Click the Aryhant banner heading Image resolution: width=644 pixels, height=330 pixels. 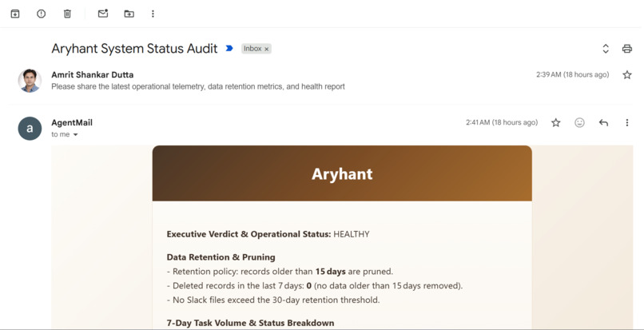[x=342, y=174]
